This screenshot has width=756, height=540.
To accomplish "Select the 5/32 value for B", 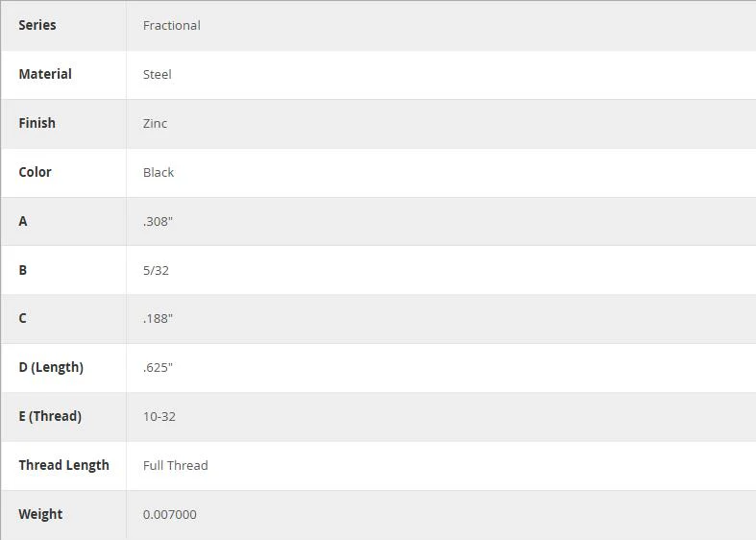I will [x=156, y=271].
